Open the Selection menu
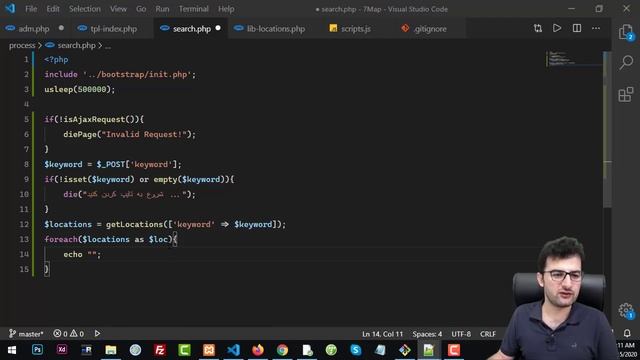Viewport: 640px width, 360px height. [x=84, y=9]
